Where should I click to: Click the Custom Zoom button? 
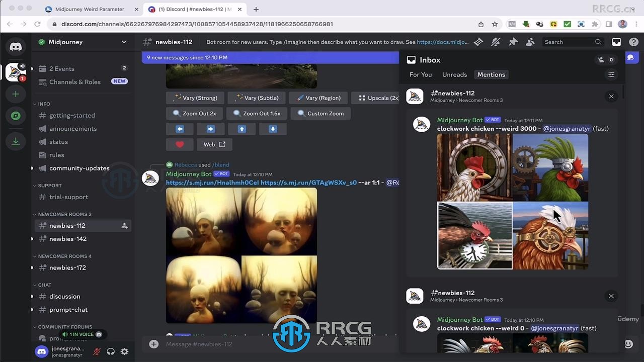click(x=320, y=114)
